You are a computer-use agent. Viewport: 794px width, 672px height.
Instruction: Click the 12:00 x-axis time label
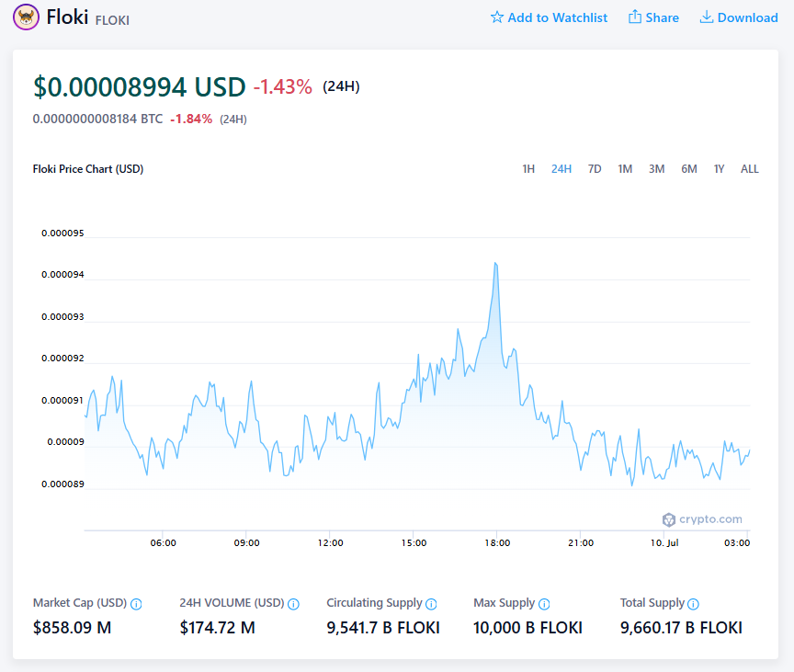(330, 543)
